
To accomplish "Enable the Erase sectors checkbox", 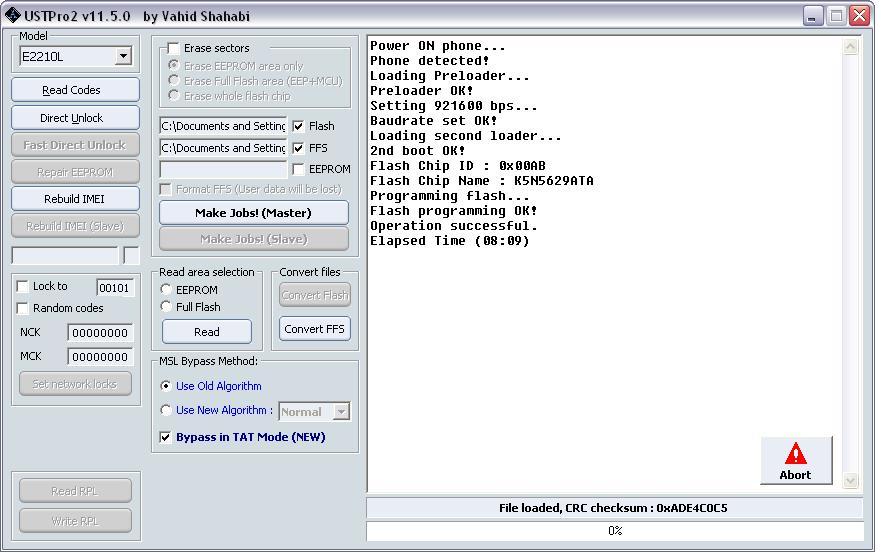I will coord(173,48).
